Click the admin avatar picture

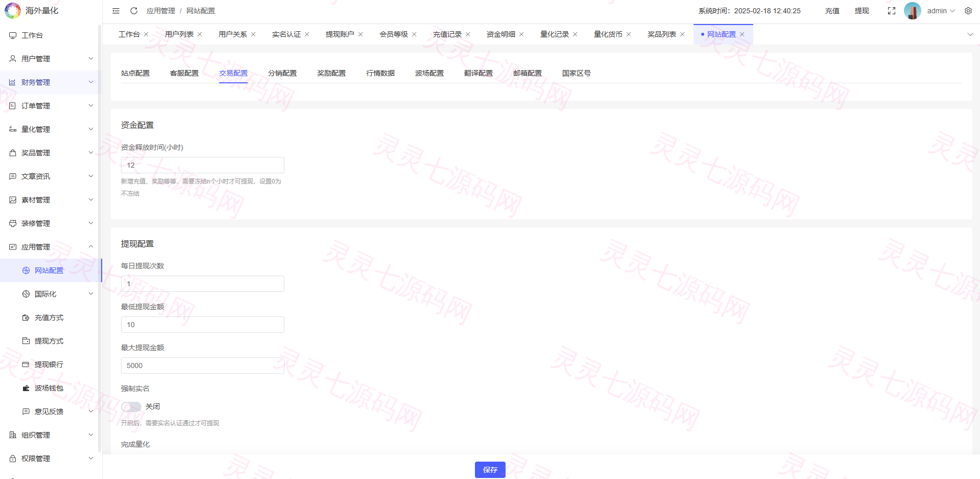913,11
